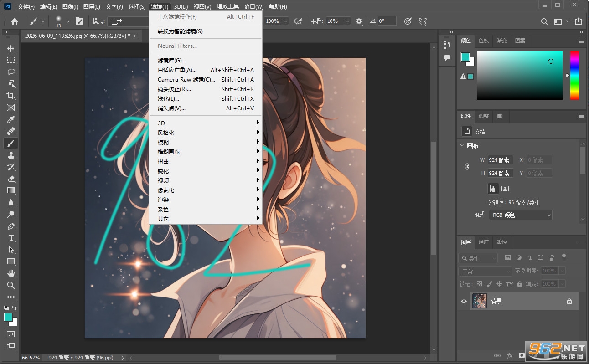The image size is (589, 364).
Task: Toggle pressure for size button
Action: (x=408, y=21)
